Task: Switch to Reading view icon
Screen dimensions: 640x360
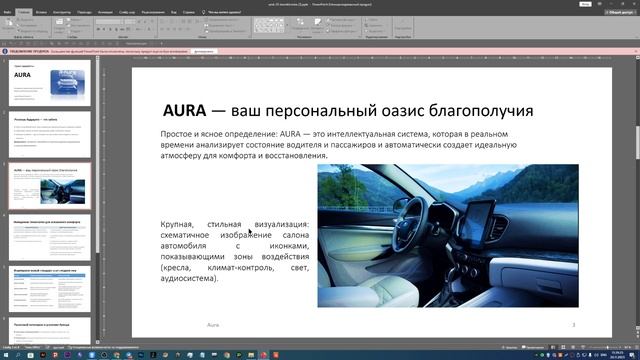Action: (x=573, y=347)
